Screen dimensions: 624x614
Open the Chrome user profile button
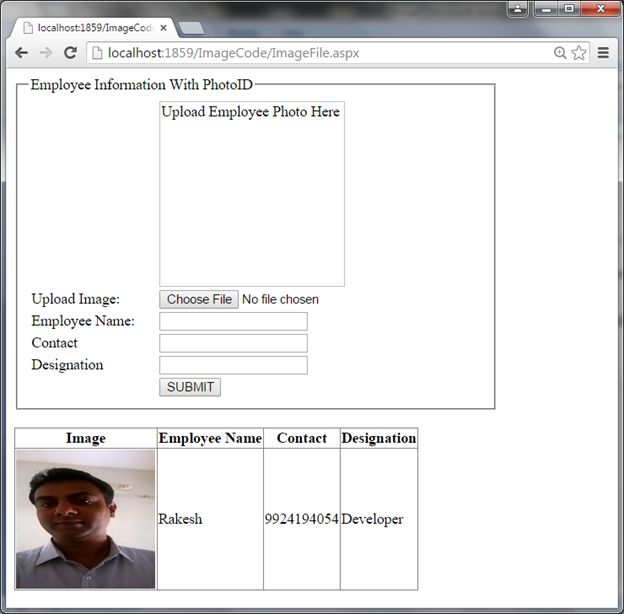click(x=518, y=8)
